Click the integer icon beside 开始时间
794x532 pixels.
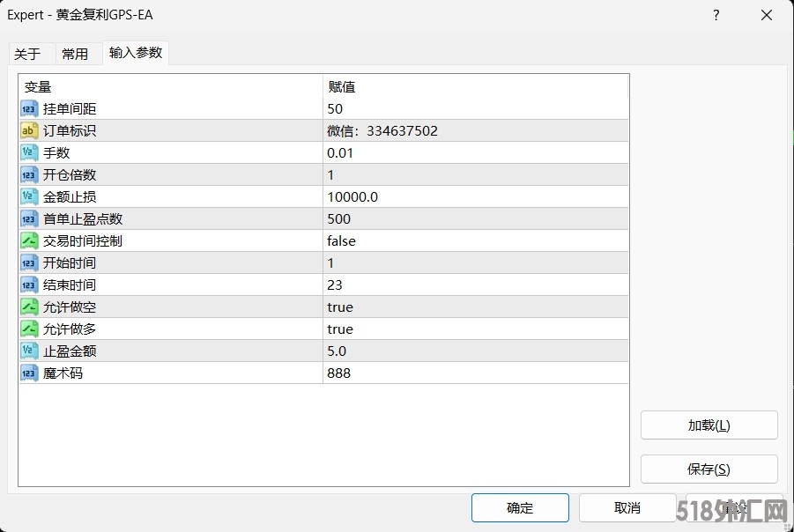coord(29,262)
